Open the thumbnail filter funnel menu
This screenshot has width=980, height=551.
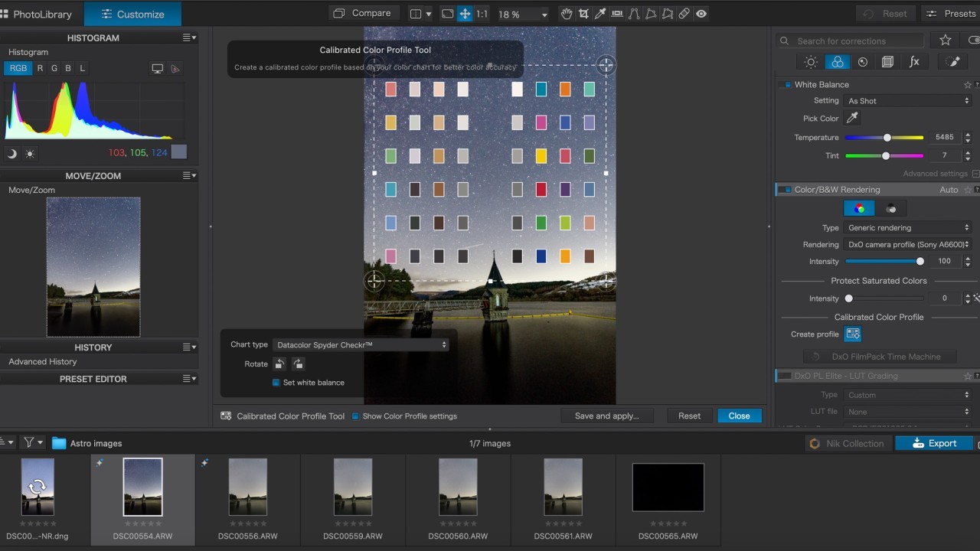(32, 442)
